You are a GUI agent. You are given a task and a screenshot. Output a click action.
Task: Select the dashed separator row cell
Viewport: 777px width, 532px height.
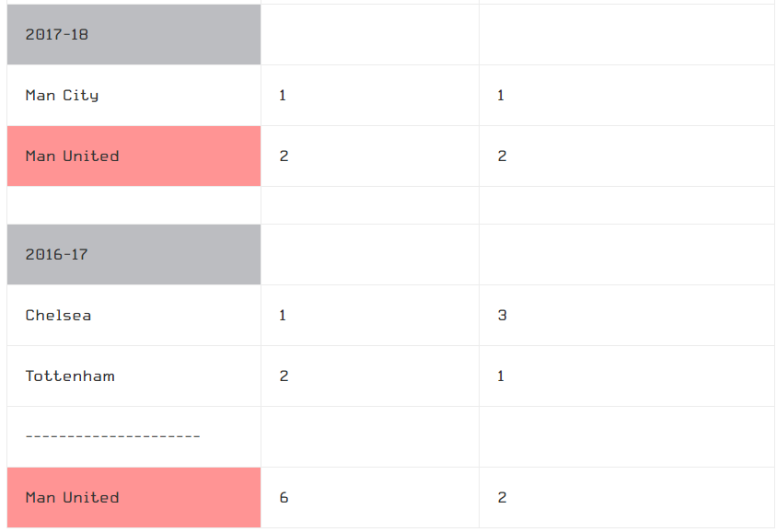[133, 437]
